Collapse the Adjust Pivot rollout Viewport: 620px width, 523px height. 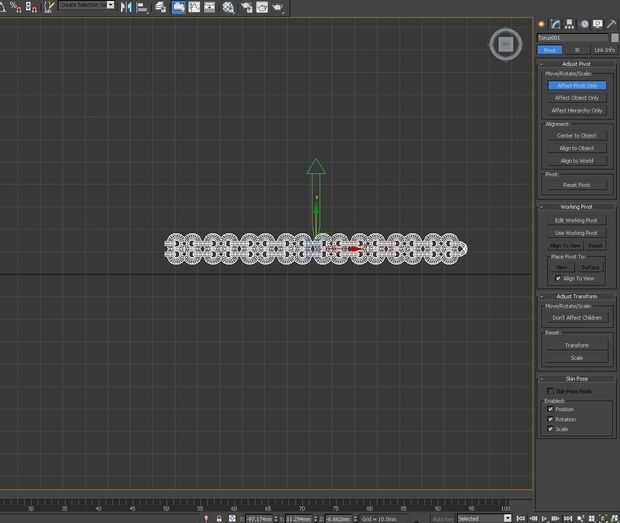pyautogui.click(x=577, y=64)
